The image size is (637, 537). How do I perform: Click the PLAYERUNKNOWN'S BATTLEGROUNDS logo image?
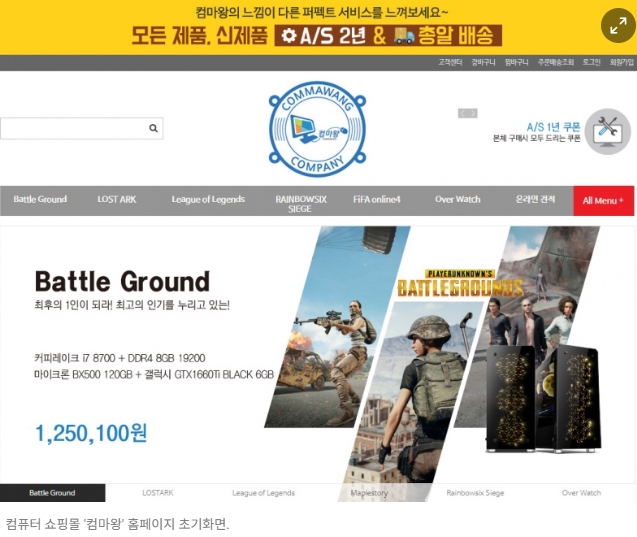coord(459,283)
